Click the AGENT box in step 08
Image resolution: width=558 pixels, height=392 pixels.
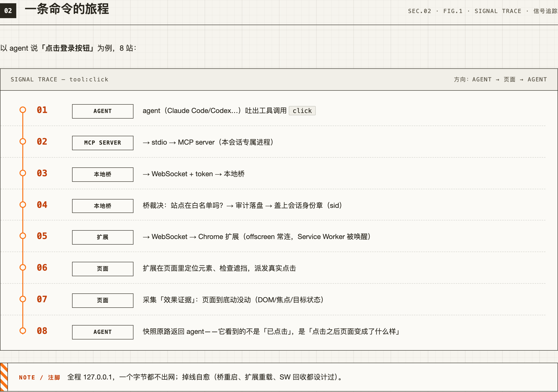(103, 332)
